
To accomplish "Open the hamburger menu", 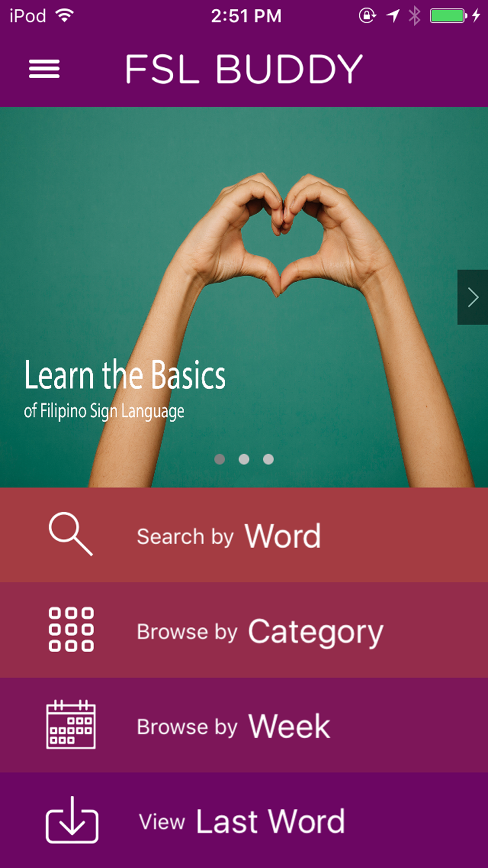I will 44,69.
